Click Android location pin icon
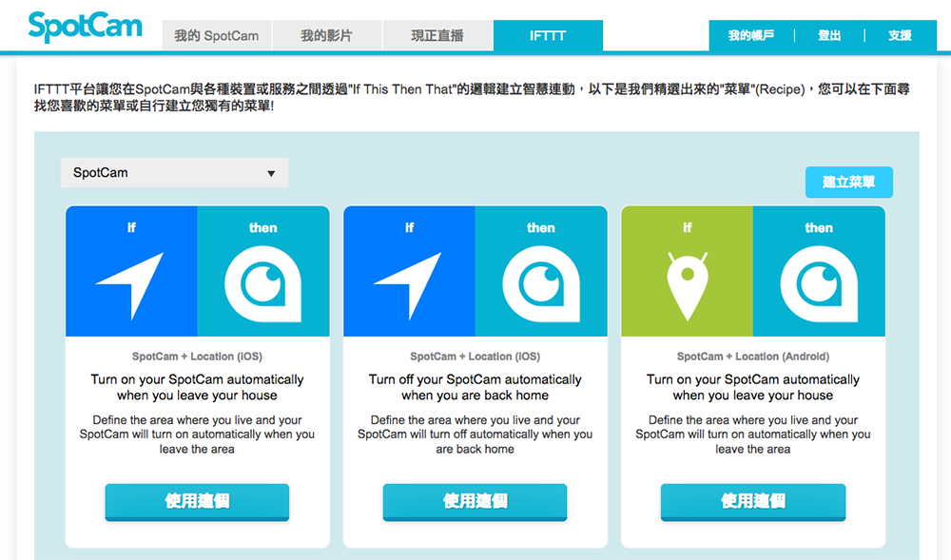Screen dimensions: 951x560 [x=688, y=286]
